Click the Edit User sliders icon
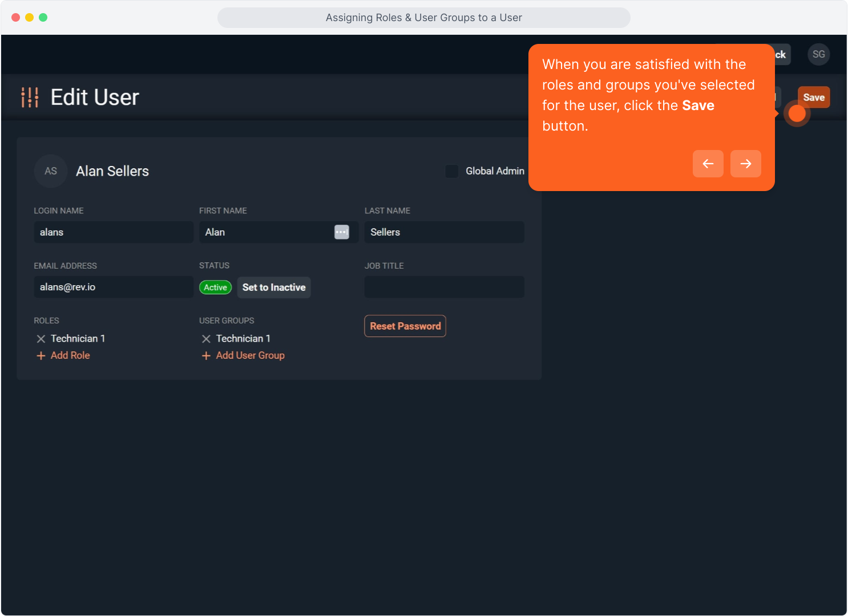848x616 pixels. pyautogui.click(x=30, y=98)
